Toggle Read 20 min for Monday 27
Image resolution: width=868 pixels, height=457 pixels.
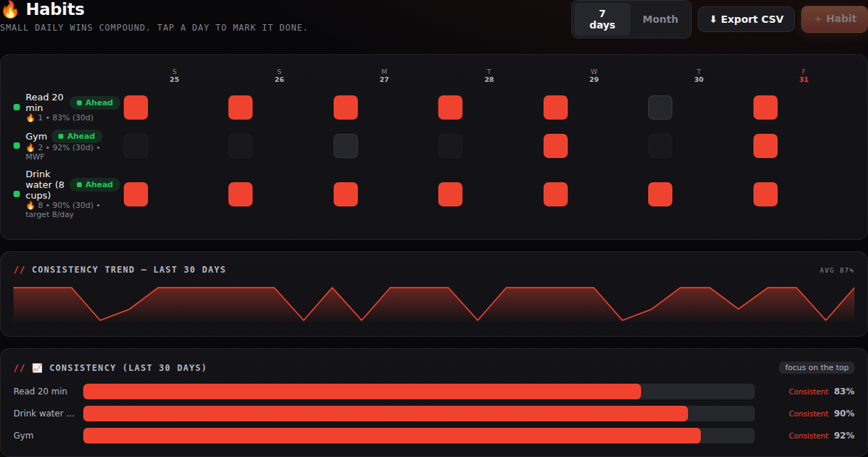coord(346,107)
